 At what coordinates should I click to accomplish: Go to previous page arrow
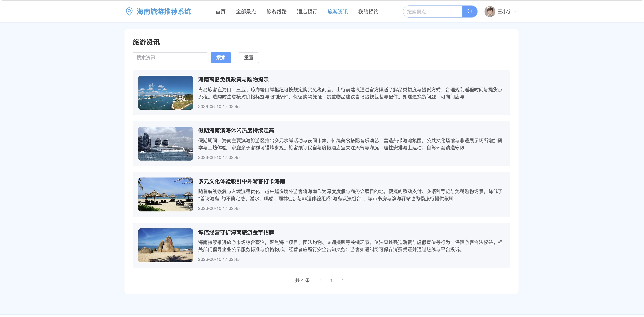point(320,280)
